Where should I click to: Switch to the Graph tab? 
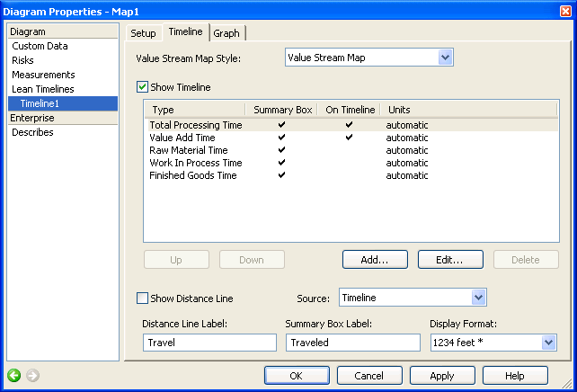click(x=226, y=33)
